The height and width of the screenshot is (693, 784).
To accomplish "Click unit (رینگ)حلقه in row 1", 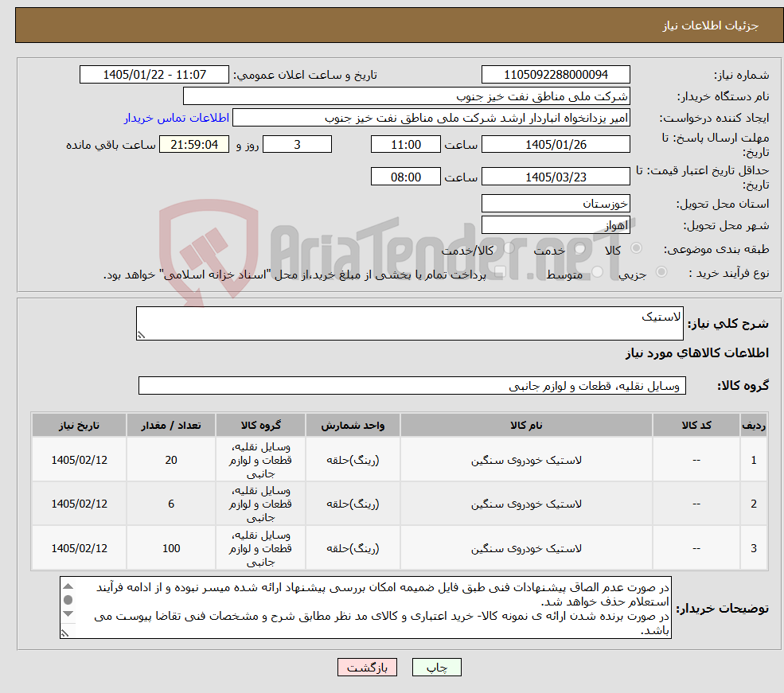I will pos(353,460).
